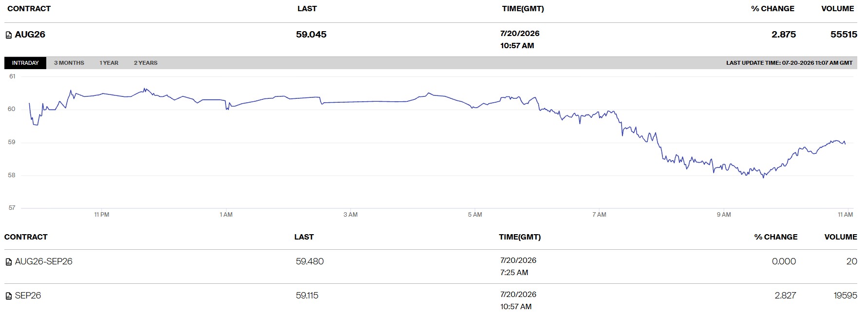The image size is (868, 315).
Task: Click the lower LAST column header
Action: pyautogui.click(x=304, y=237)
